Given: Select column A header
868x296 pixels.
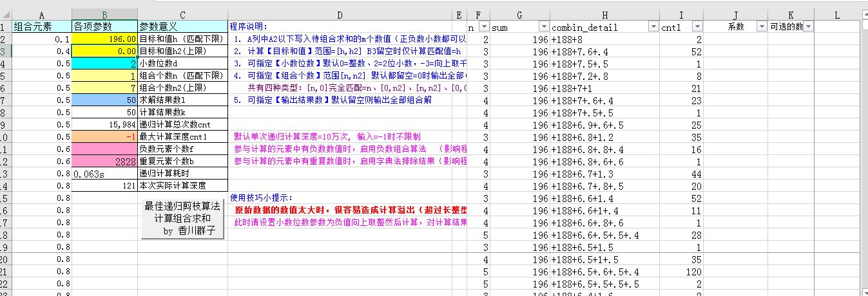Looking at the screenshot, I should (x=42, y=15).
